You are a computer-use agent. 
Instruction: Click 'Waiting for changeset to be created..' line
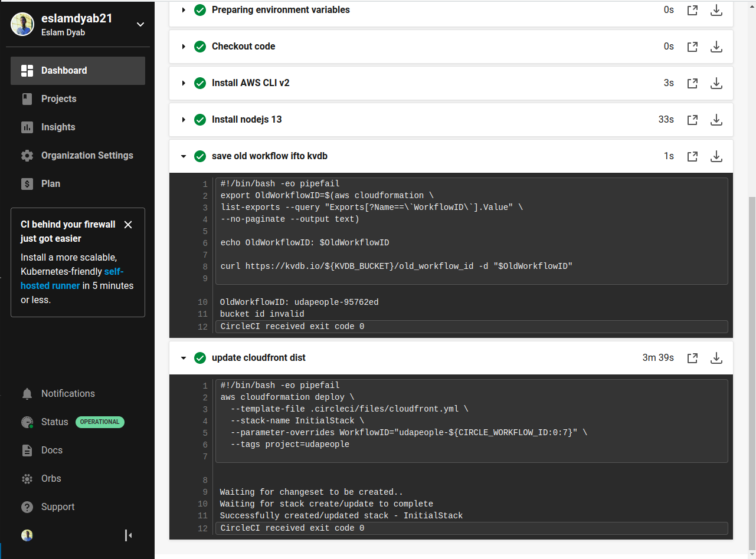311,492
